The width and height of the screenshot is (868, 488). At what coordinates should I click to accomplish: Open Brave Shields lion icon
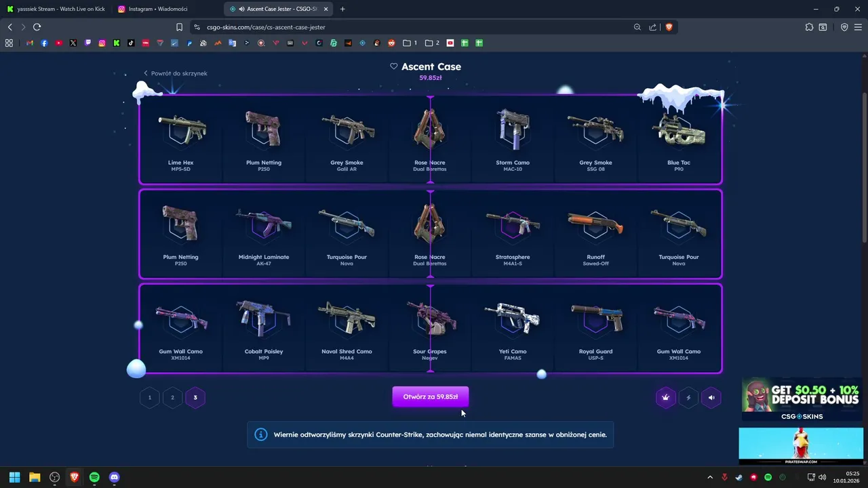coord(669,27)
